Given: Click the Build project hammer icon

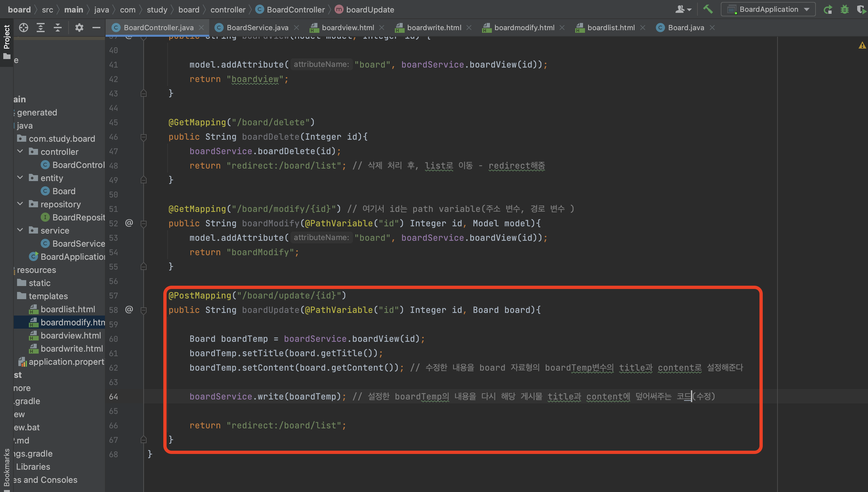Looking at the screenshot, I should [708, 9].
